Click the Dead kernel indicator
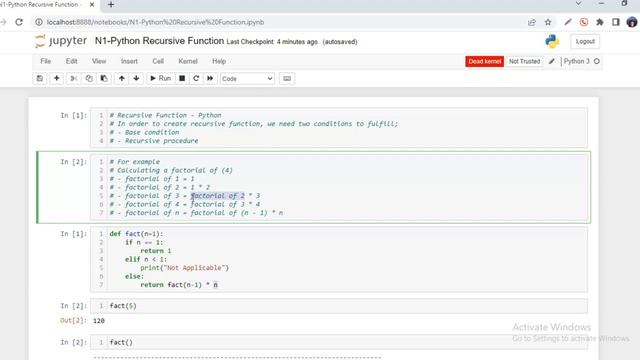The image size is (640, 360). (x=484, y=61)
